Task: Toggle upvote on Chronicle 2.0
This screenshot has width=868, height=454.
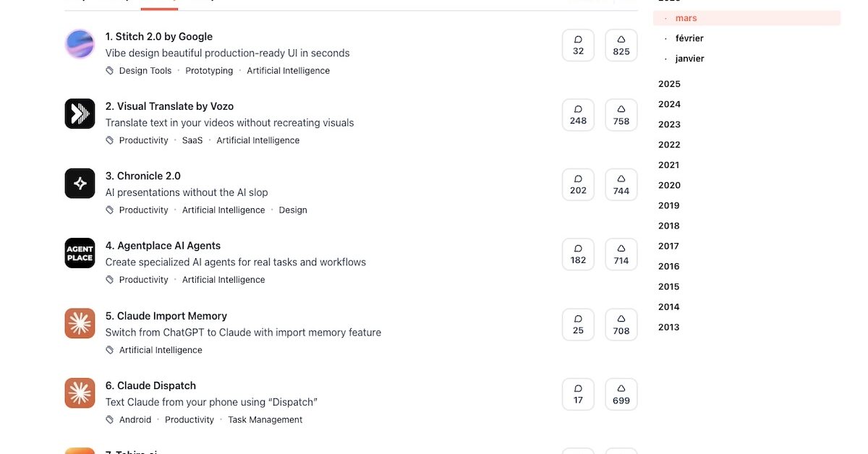Action: click(x=621, y=184)
